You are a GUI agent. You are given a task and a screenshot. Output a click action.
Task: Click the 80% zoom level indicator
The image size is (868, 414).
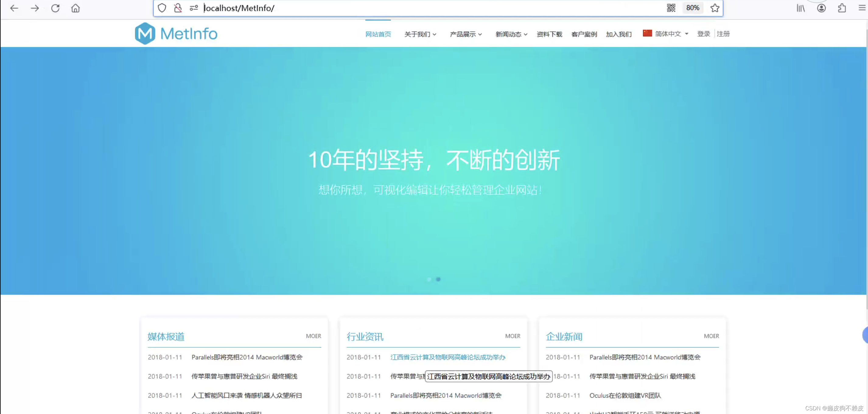692,8
